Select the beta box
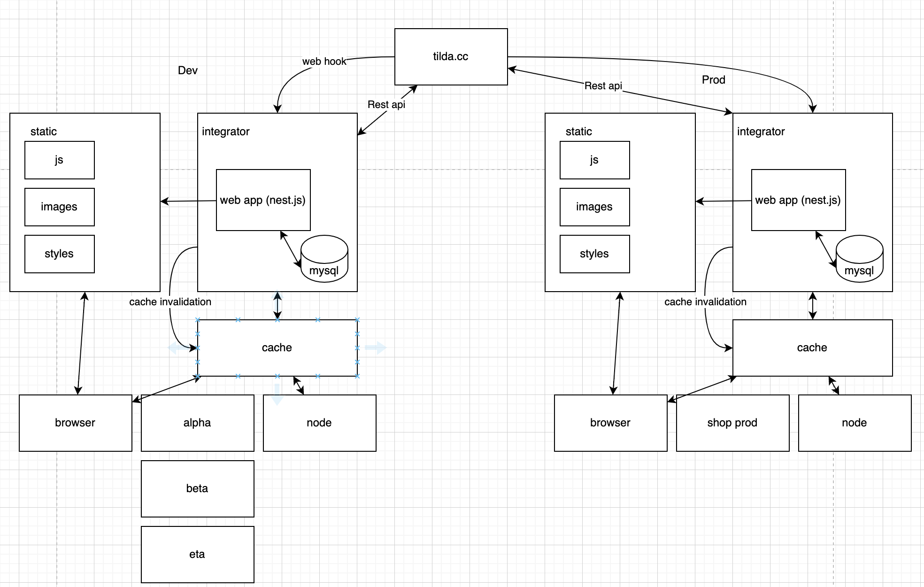The image size is (924, 587). [x=197, y=488]
